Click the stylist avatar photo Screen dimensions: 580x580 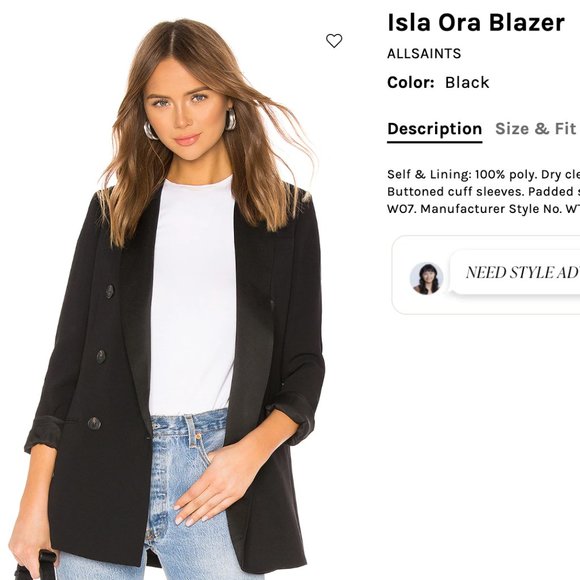[x=426, y=278]
